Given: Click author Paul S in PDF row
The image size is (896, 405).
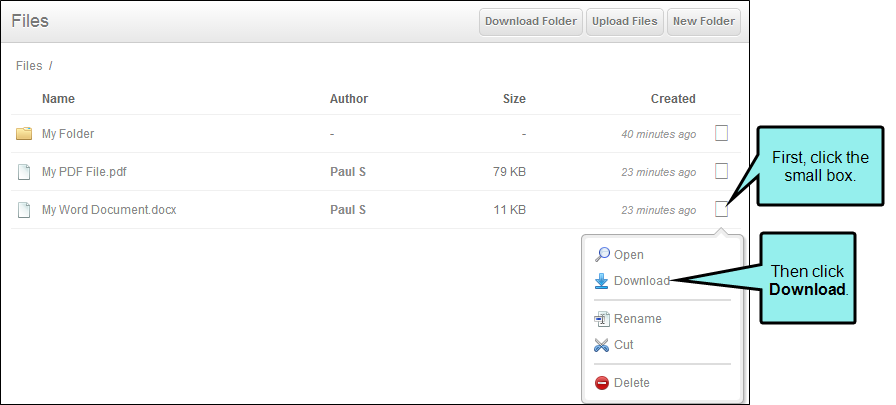Looking at the screenshot, I should [x=348, y=172].
